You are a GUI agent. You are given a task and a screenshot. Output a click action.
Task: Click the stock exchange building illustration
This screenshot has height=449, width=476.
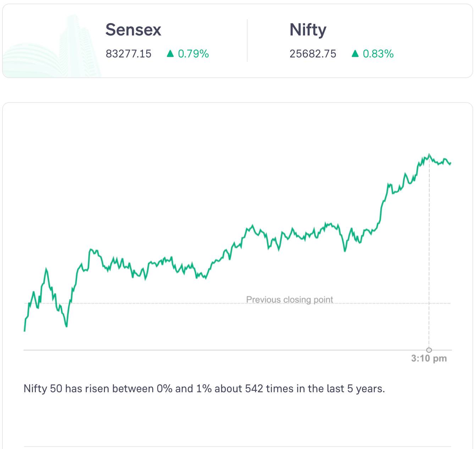[x=53, y=50]
